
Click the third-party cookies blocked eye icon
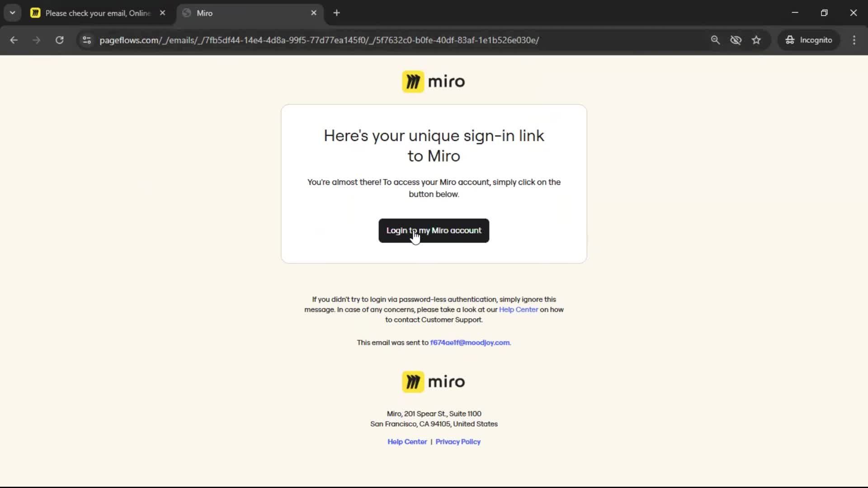point(736,40)
